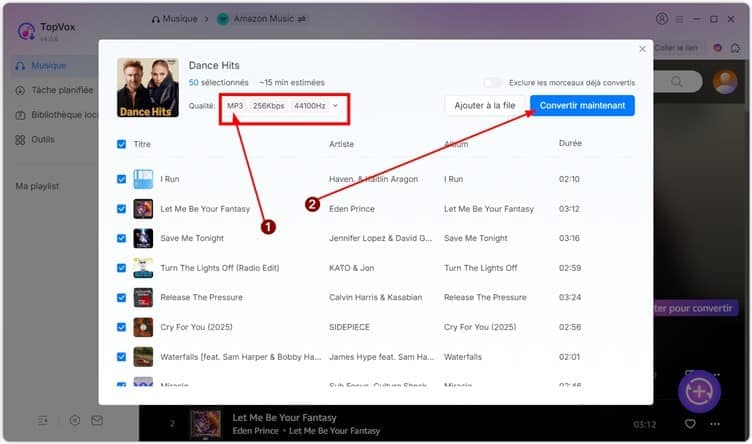The width and height of the screenshot is (752, 444).
Task: Click the Waterfalls track thumbnail
Action: (x=143, y=357)
